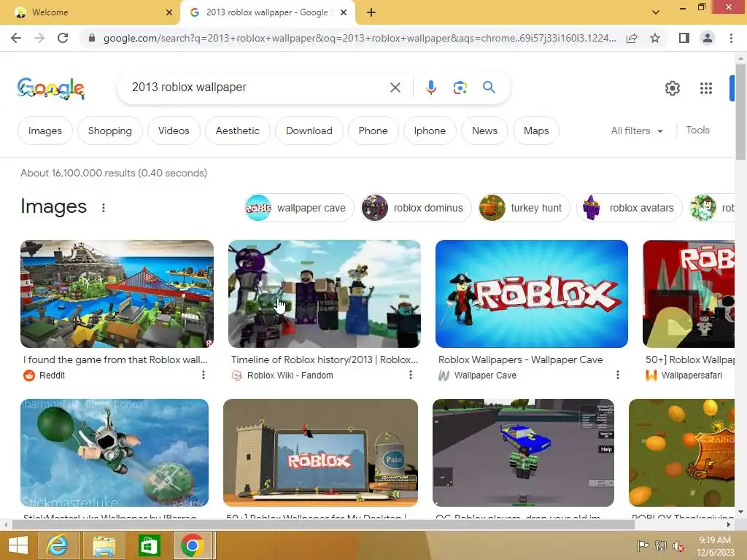
Task: Open more options for Images section
Action: point(104,208)
